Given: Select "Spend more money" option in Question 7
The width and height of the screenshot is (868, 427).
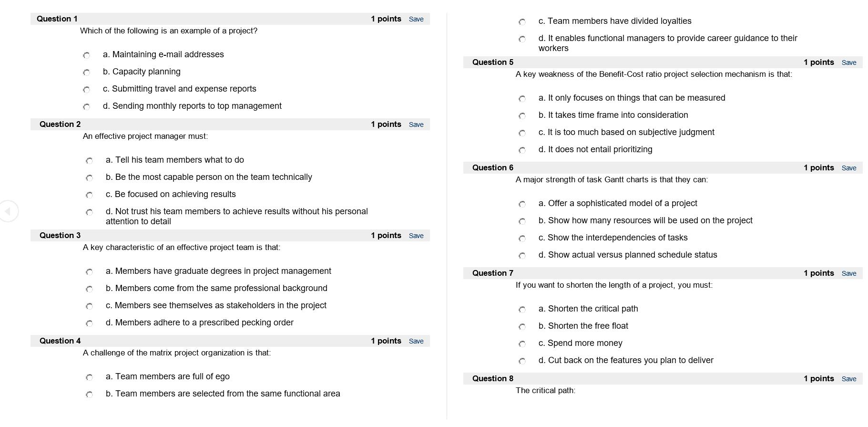Looking at the screenshot, I should tap(522, 344).
